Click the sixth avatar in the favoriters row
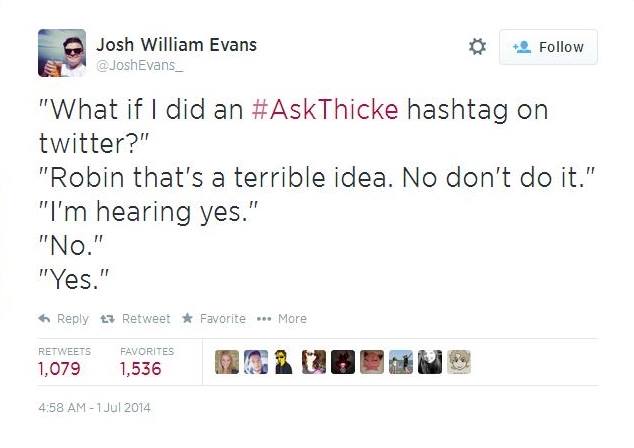The height and width of the screenshot is (448, 634). (371, 362)
